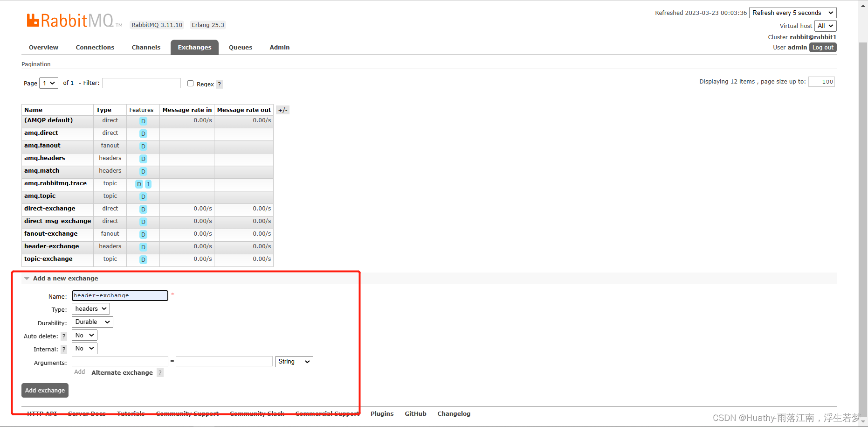Switch to the Connections tab

[95, 48]
